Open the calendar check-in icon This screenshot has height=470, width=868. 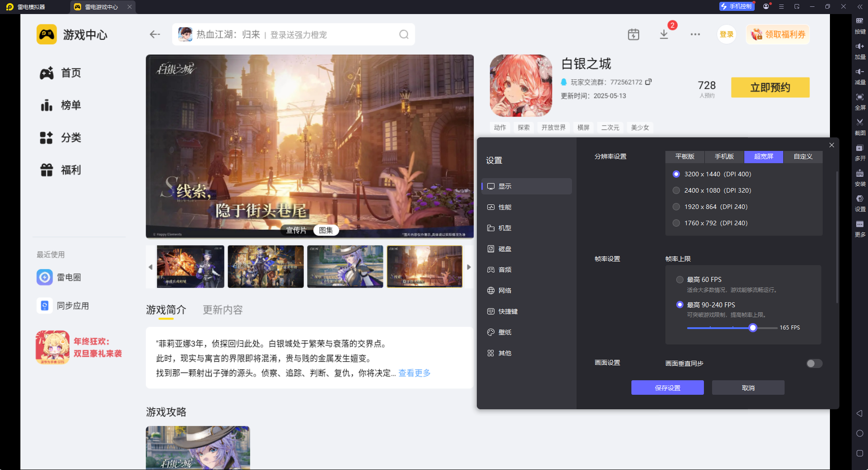[634, 34]
